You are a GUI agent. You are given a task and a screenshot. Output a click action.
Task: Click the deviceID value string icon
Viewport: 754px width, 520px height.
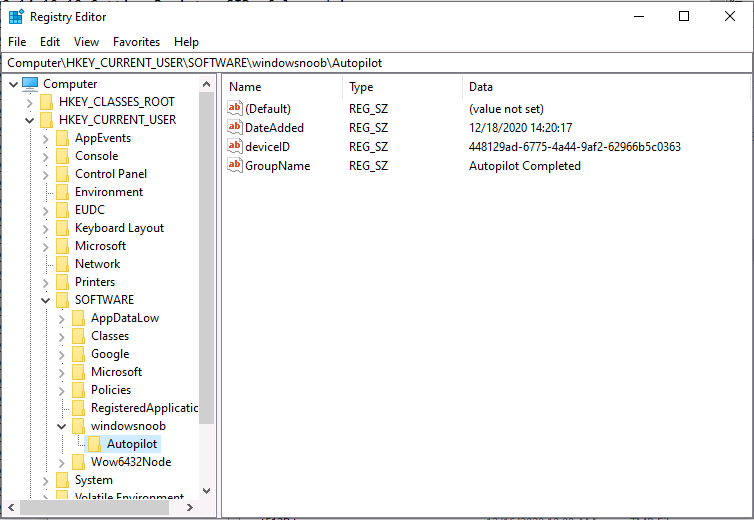pyautogui.click(x=235, y=146)
